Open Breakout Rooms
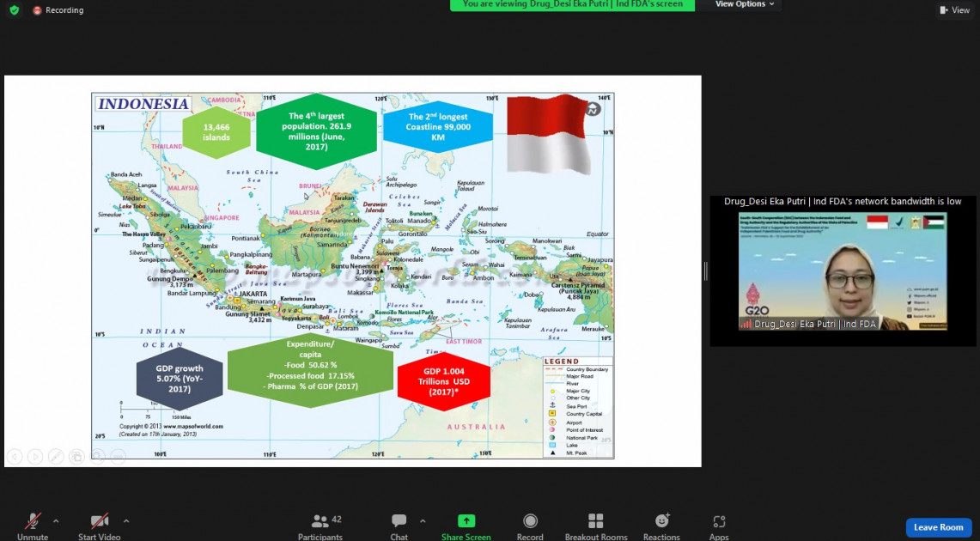 (x=596, y=522)
